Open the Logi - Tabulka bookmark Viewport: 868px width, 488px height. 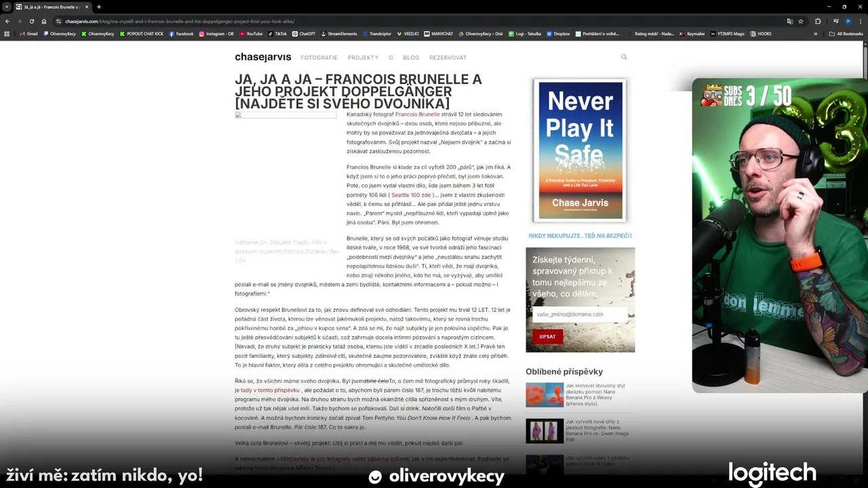coord(524,33)
